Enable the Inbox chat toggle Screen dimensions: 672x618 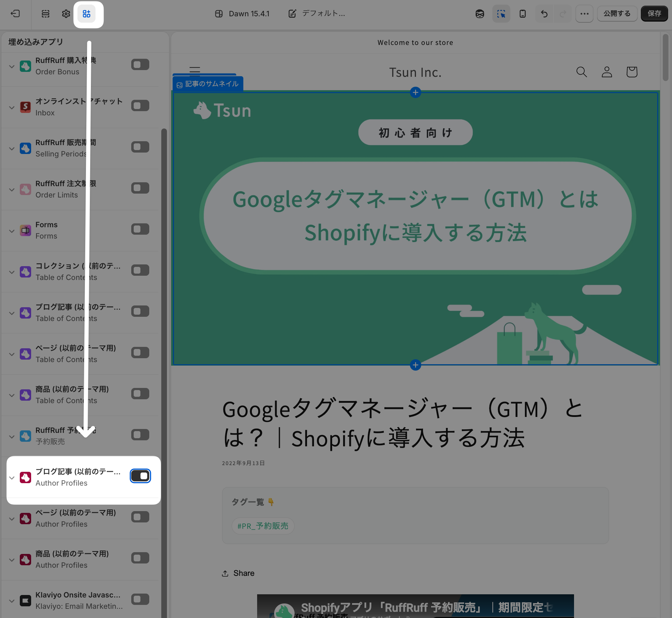click(140, 106)
